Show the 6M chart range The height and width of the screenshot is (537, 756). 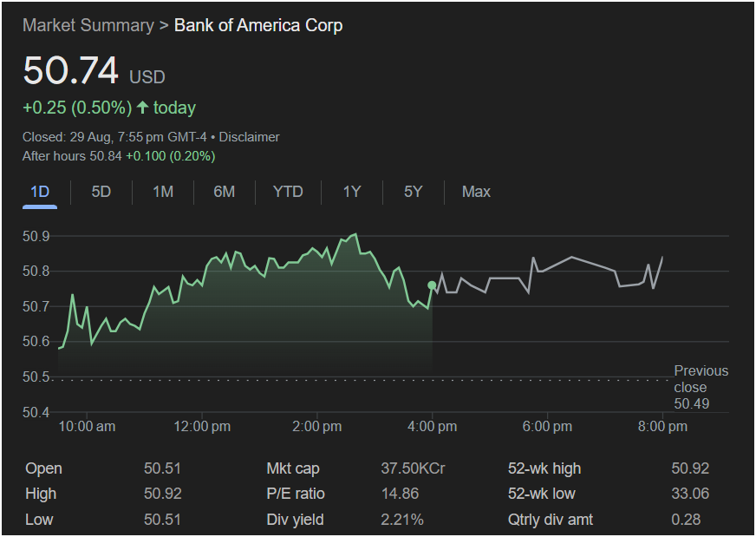tap(225, 192)
